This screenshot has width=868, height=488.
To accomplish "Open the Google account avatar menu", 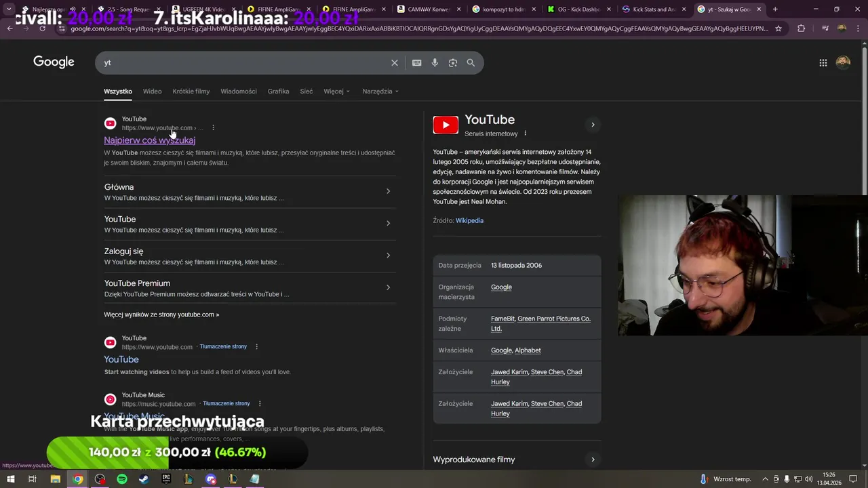I will (843, 62).
